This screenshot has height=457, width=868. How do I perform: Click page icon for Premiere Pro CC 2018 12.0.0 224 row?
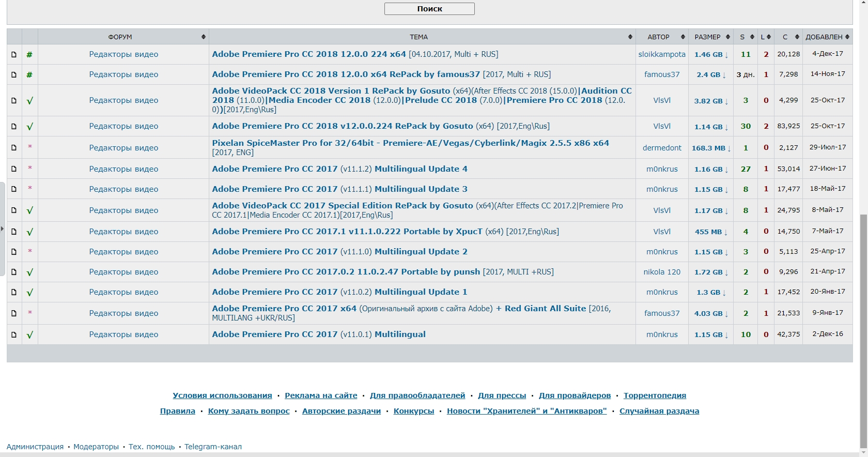click(x=14, y=54)
